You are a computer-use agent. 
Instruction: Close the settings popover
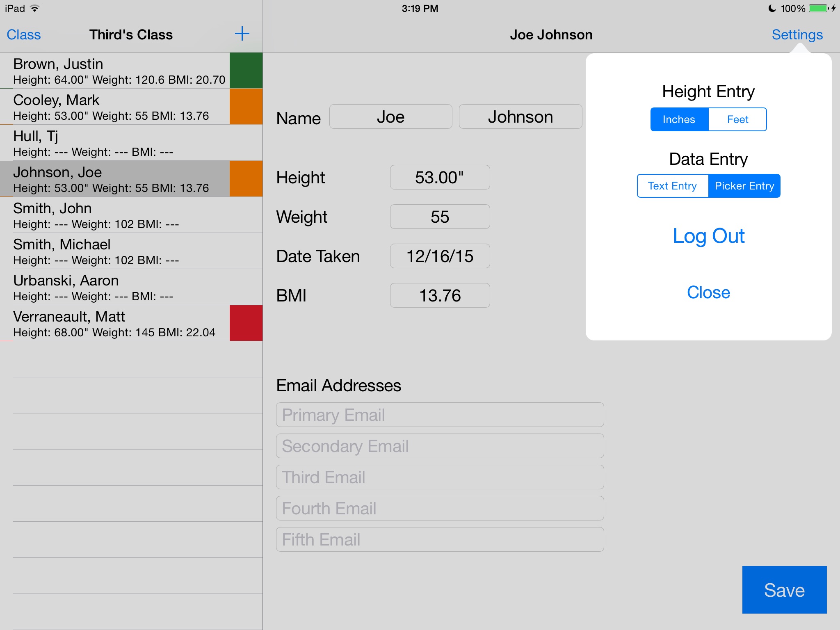click(708, 292)
